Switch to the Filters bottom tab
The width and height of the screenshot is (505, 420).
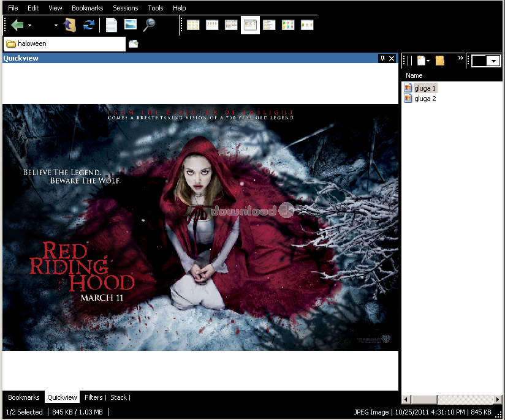coord(94,397)
